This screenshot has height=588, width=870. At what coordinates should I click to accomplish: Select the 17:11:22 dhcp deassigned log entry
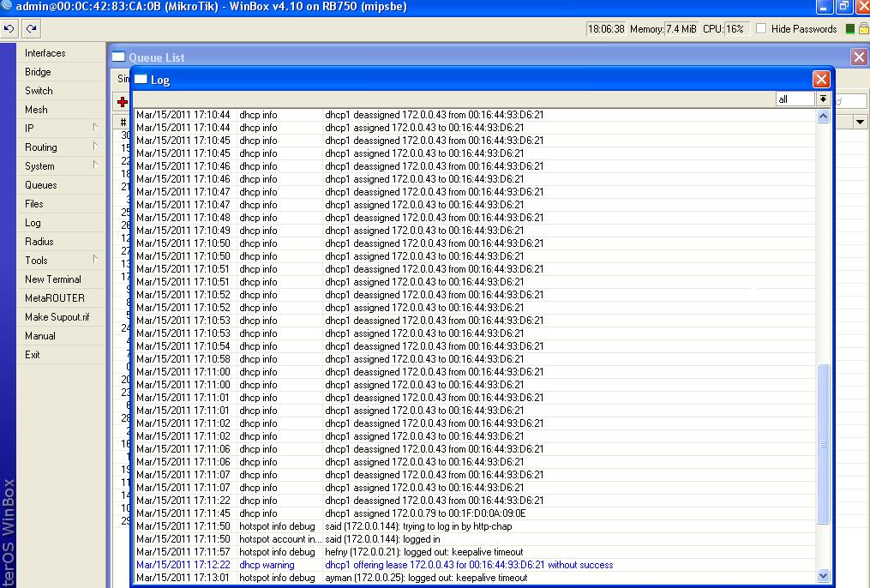[475, 501]
